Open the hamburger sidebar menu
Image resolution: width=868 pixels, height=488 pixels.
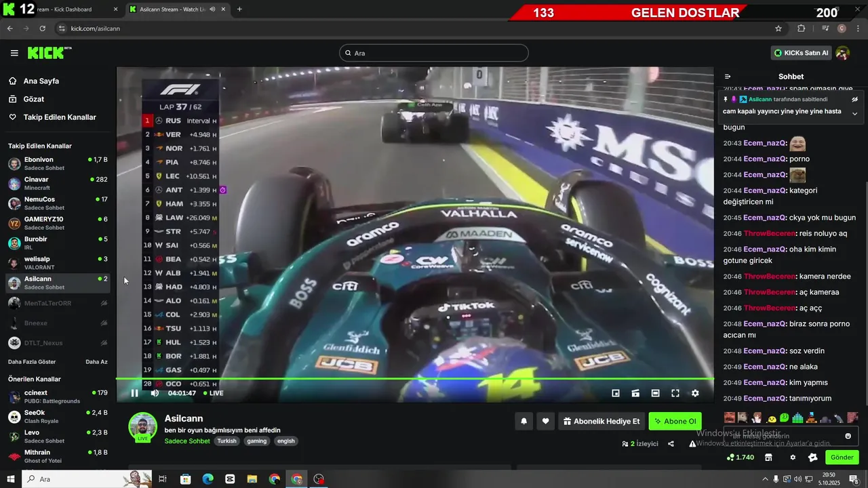click(x=14, y=53)
